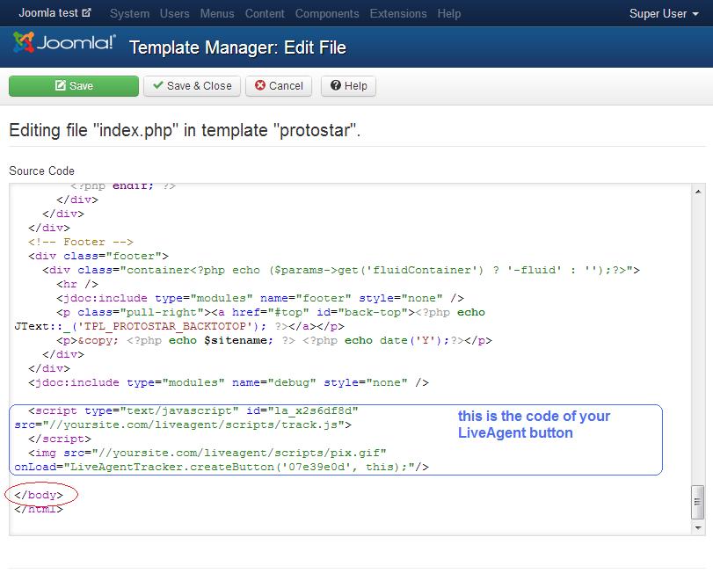The width and height of the screenshot is (713, 588).
Task: Select the System menu item
Action: (x=129, y=13)
